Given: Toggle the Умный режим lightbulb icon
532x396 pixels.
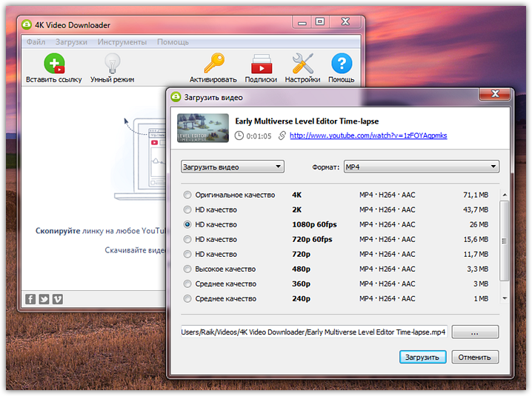Looking at the screenshot, I should (x=113, y=64).
